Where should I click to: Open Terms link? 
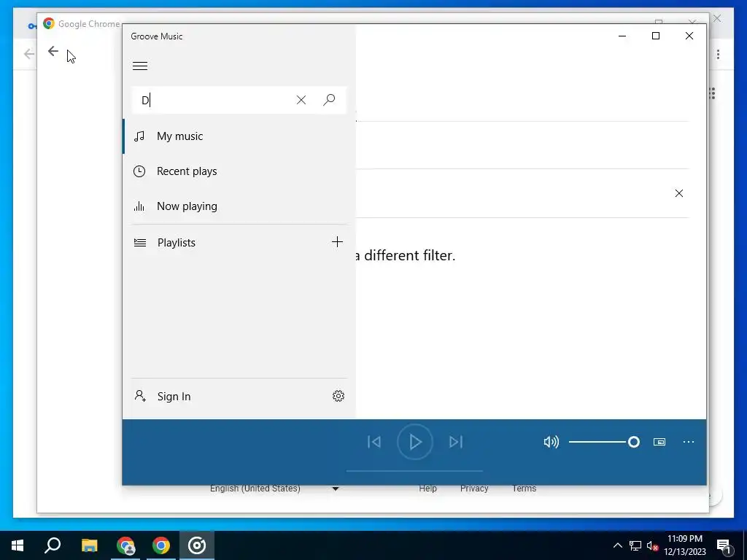pyautogui.click(x=524, y=489)
